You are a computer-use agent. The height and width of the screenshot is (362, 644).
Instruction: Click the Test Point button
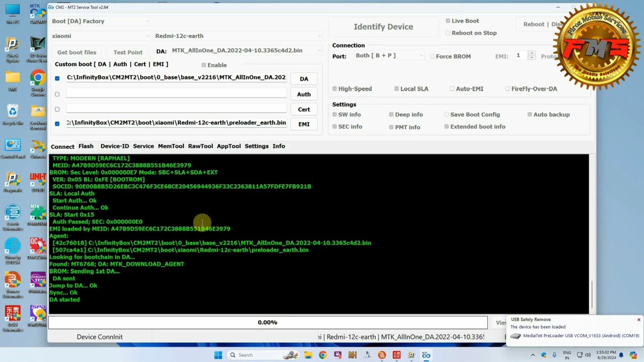pyautogui.click(x=128, y=52)
